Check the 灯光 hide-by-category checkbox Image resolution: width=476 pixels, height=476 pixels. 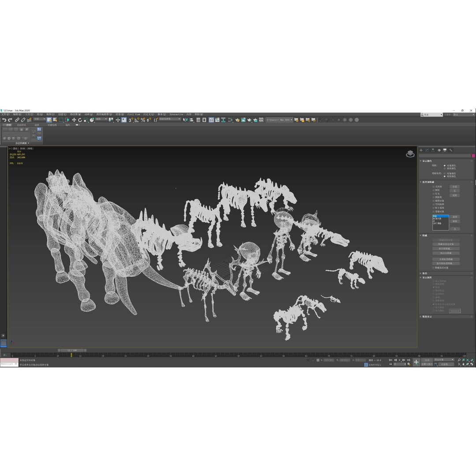[434, 193]
